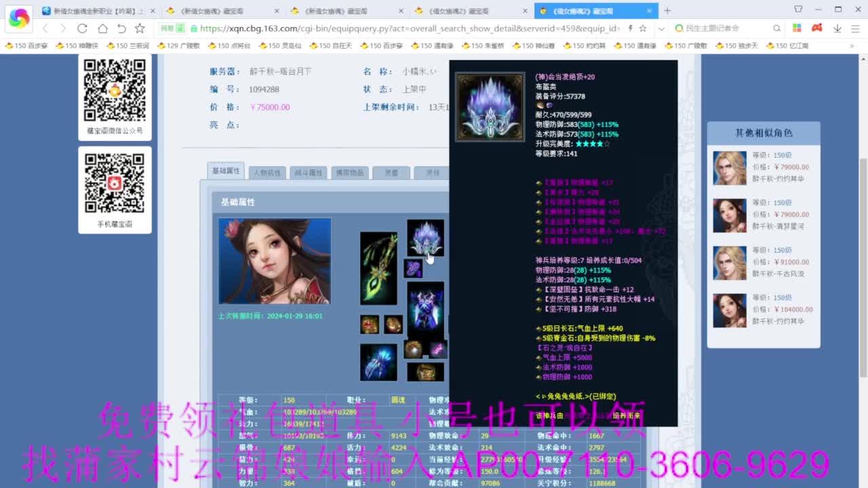Click the browser forward arrow

click(63, 28)
